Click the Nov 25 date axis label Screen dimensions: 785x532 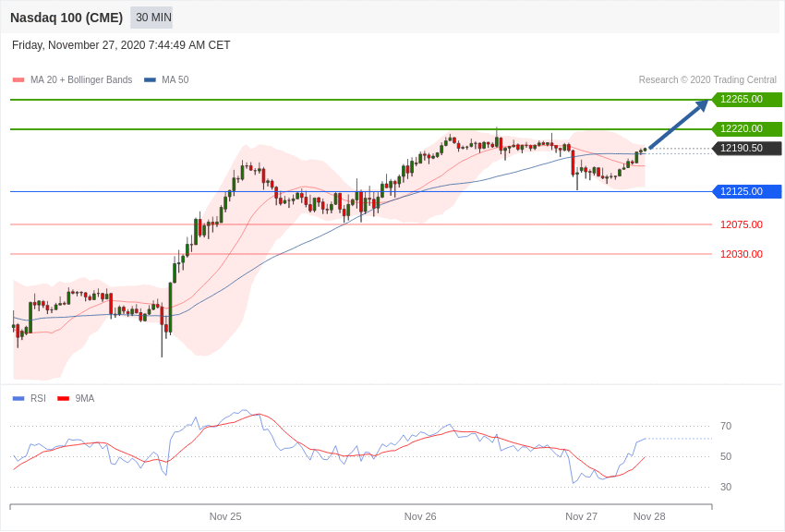click(x=225, y=516)
